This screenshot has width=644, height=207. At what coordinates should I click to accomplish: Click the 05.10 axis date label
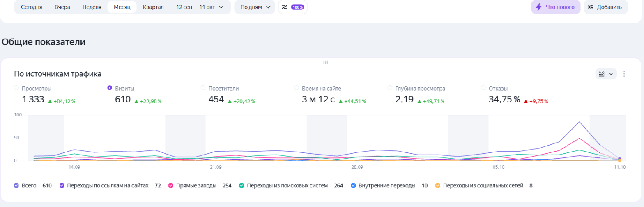click(x=498, y=167)
